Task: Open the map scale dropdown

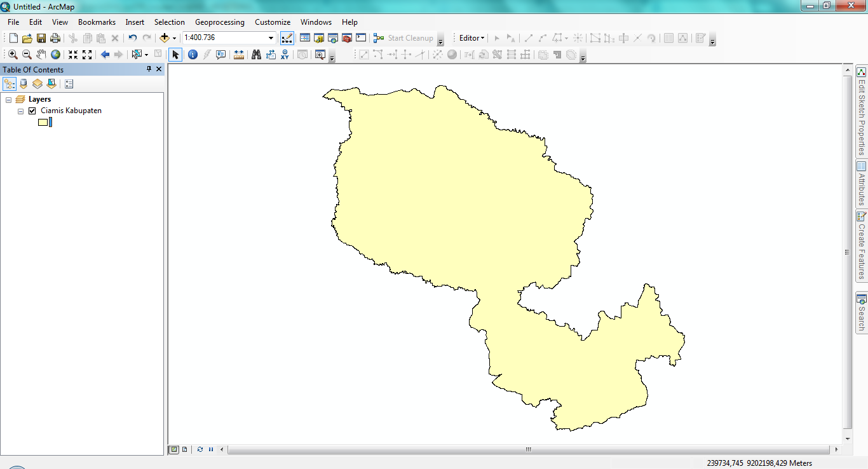Action: point(271,38)
